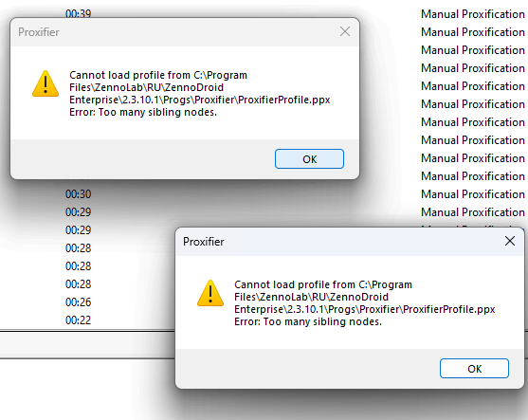Select the log row with time 00:26
This screenshot has height=420, width=528.
(x=78, y=302)
